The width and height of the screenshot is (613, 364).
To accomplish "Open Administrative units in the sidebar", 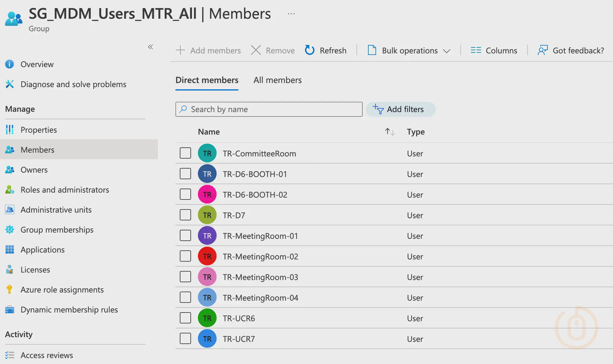I will (x=56, y=210).
